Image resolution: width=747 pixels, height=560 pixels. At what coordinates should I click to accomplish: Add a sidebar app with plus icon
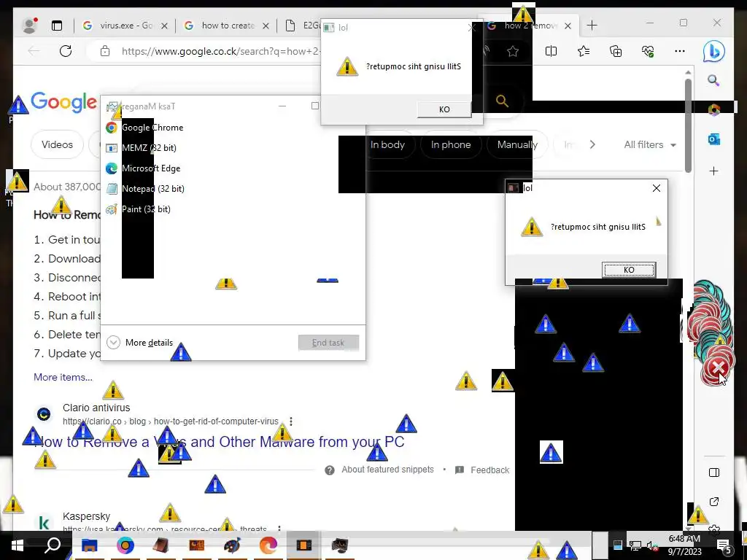(x=713, y=171)
